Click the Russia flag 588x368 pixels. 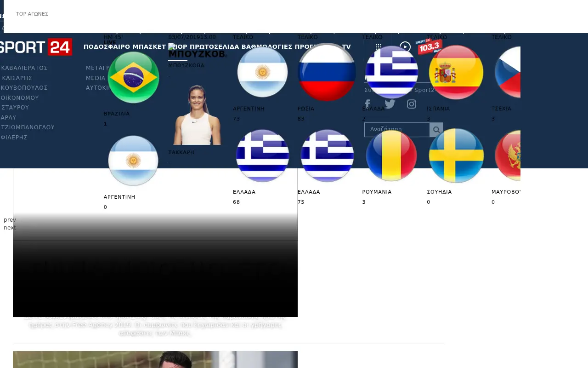tap(327, 72)
